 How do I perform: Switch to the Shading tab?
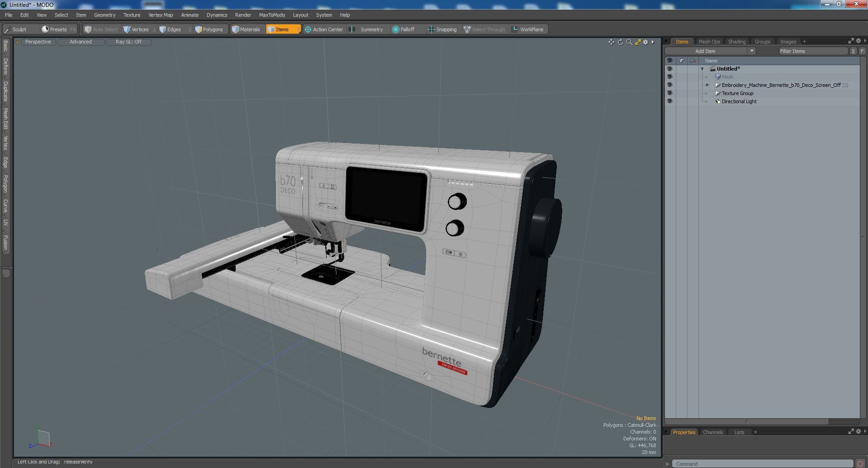coord(737,42)
